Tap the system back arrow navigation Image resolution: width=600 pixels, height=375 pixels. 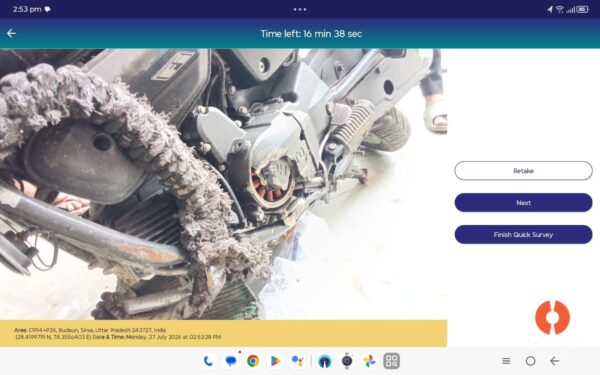pyautogui.click(x=555, y=361)
